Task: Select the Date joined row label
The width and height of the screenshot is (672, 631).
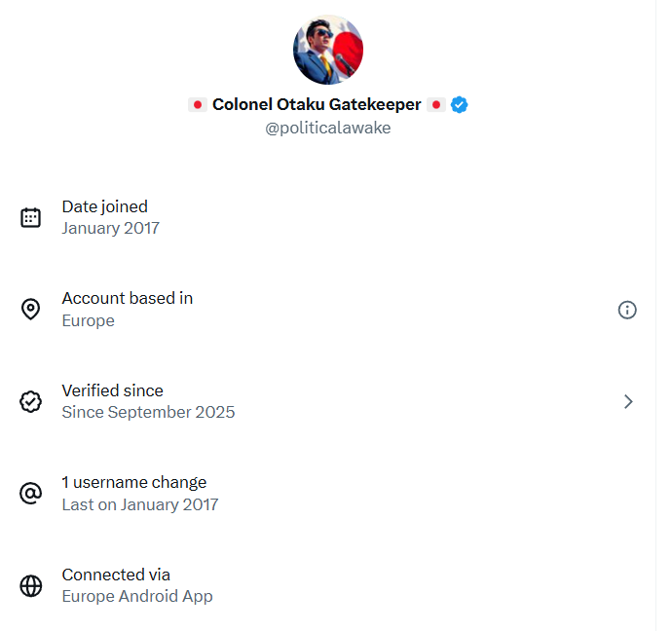Action: coord(105,206)
